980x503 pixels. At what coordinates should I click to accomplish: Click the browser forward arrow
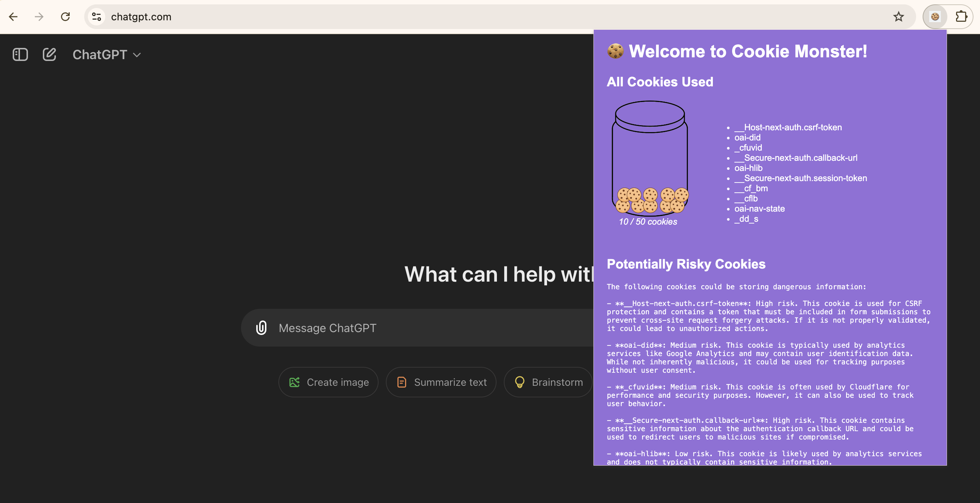[x=39, y=17]
